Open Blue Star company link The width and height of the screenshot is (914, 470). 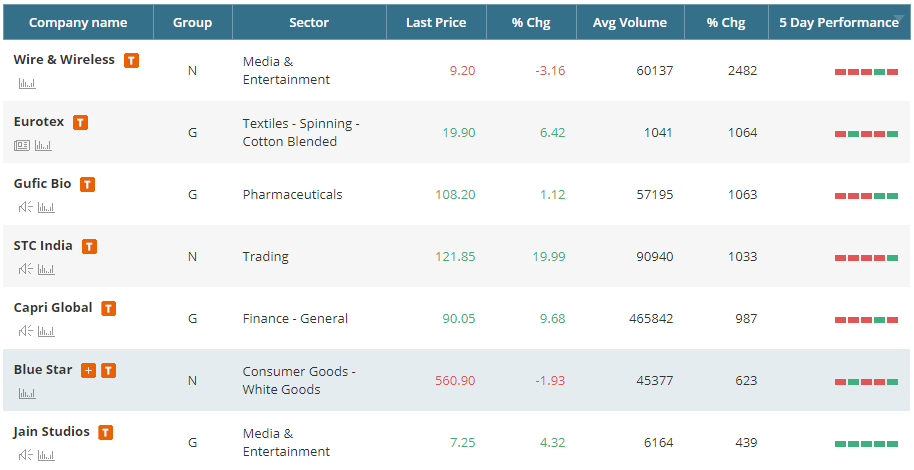tap(43, 370)
